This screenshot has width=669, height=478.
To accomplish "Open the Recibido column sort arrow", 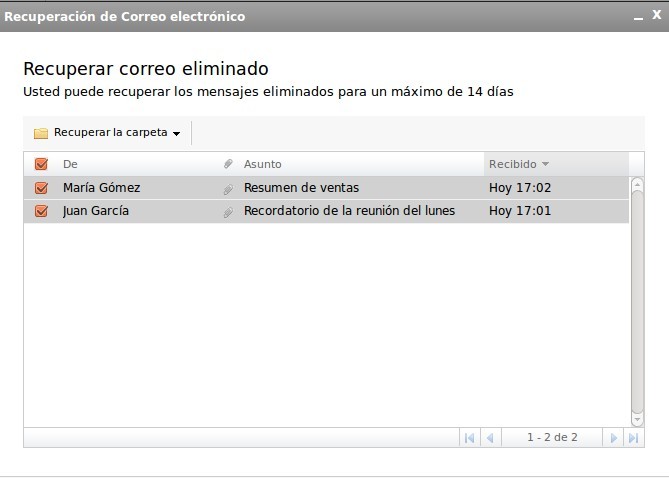I will pyautogui.click(x=545, y=164).
